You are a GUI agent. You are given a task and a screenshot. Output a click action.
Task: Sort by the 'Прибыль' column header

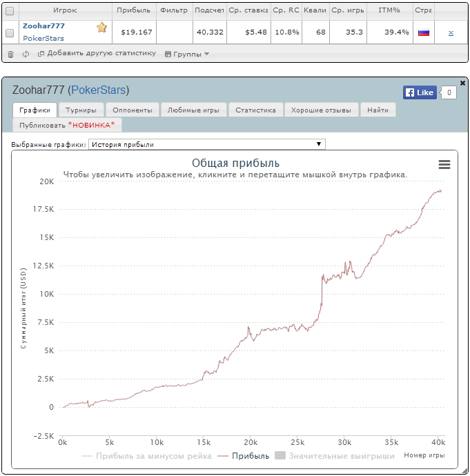tap(133, 11)
